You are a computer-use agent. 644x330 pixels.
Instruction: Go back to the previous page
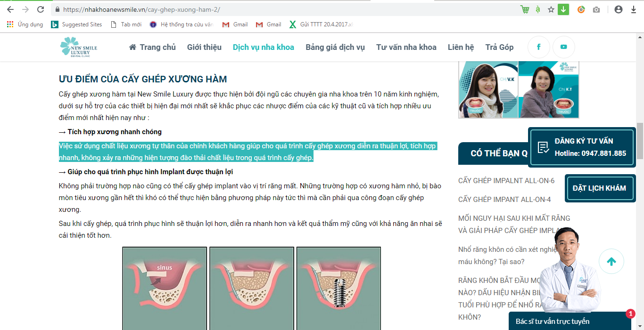click(10, 9)
